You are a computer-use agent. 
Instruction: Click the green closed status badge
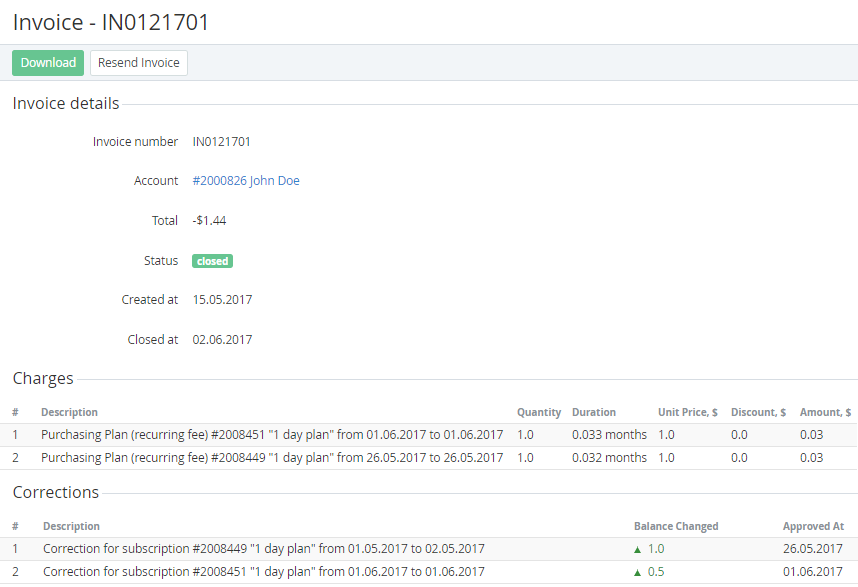coord(212,261)
